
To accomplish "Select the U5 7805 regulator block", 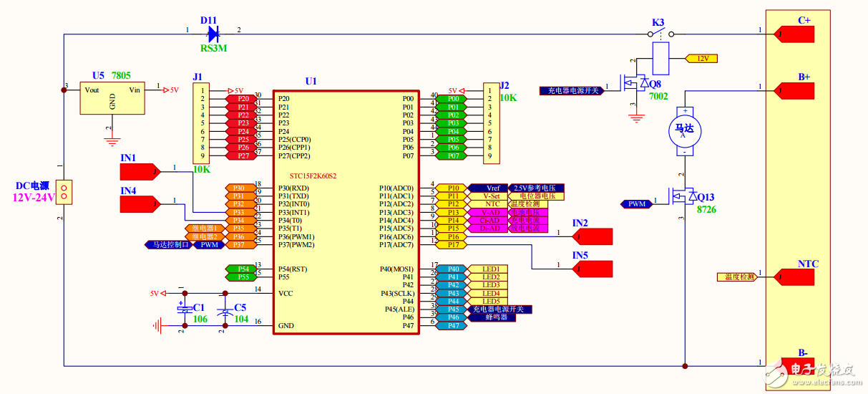I will pyautogui.click(x=113, y=98).
